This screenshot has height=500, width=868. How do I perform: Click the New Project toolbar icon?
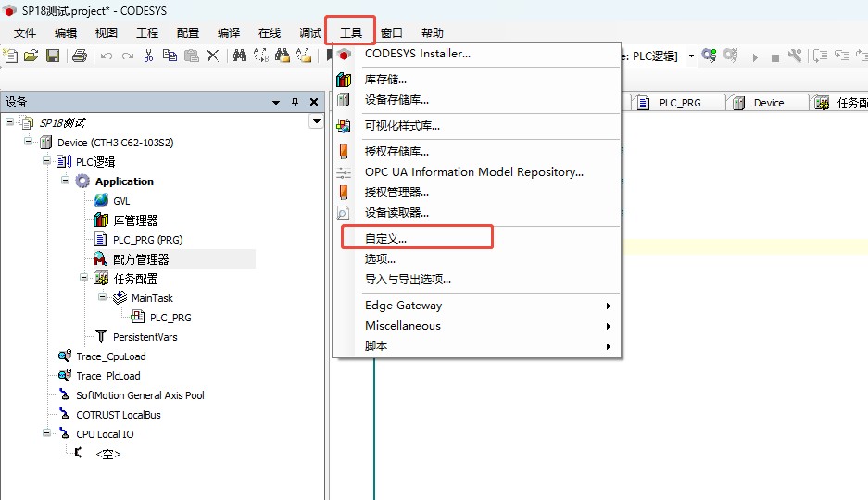(x=10, y=56)
